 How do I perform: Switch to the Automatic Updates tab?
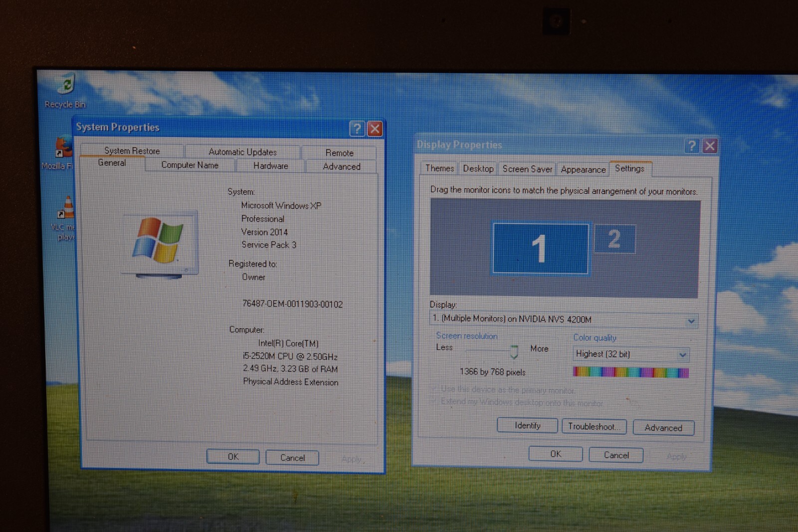[242, 152]
